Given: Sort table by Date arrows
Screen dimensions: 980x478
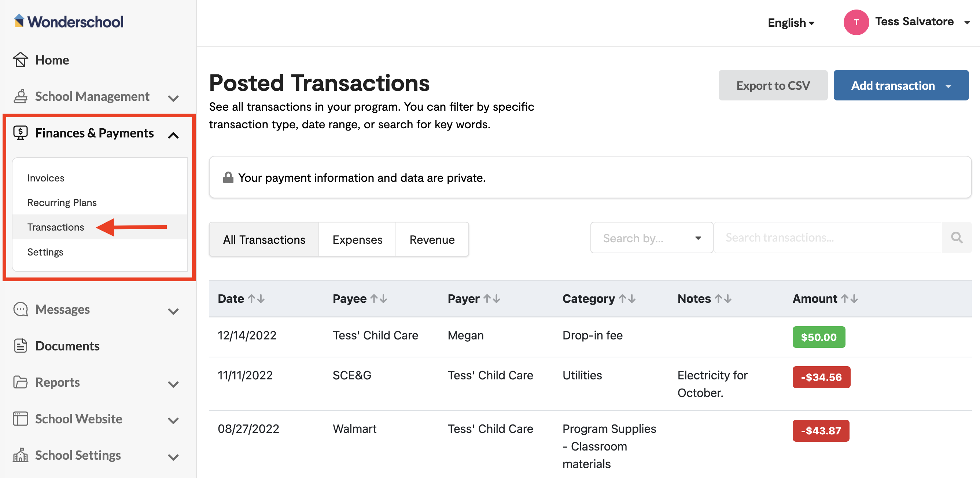Looking at the screenshot, I should [256, 299].
